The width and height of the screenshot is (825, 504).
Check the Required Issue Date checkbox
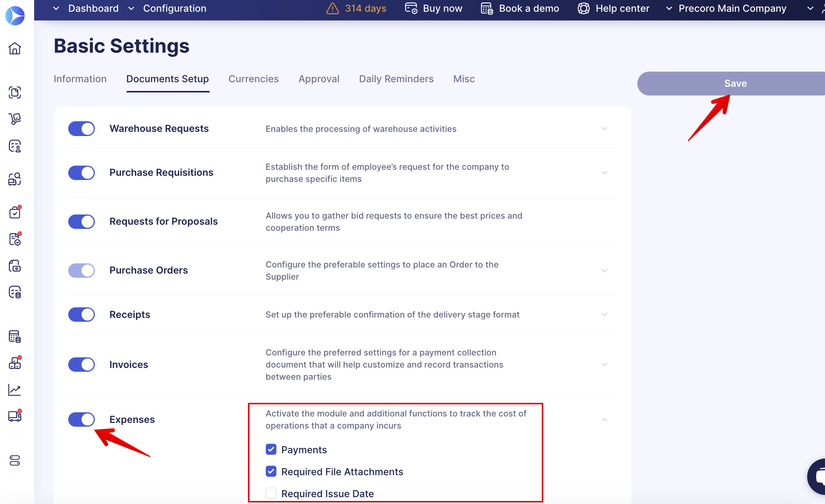coord(271,493)
